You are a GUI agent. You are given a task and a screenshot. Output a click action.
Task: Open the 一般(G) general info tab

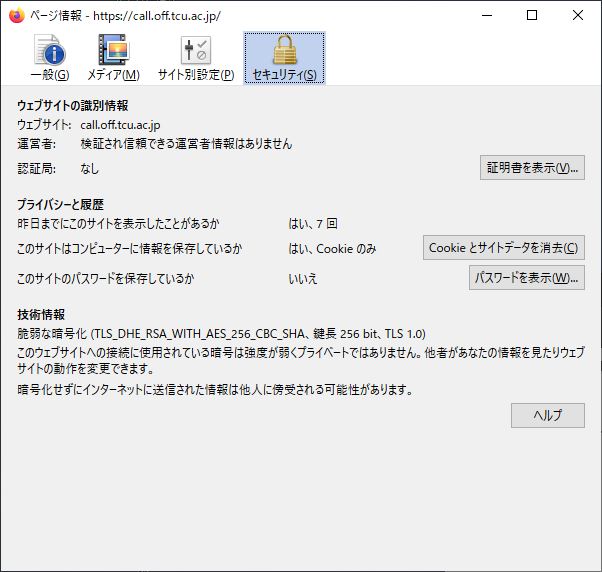[x=50, y=58]
